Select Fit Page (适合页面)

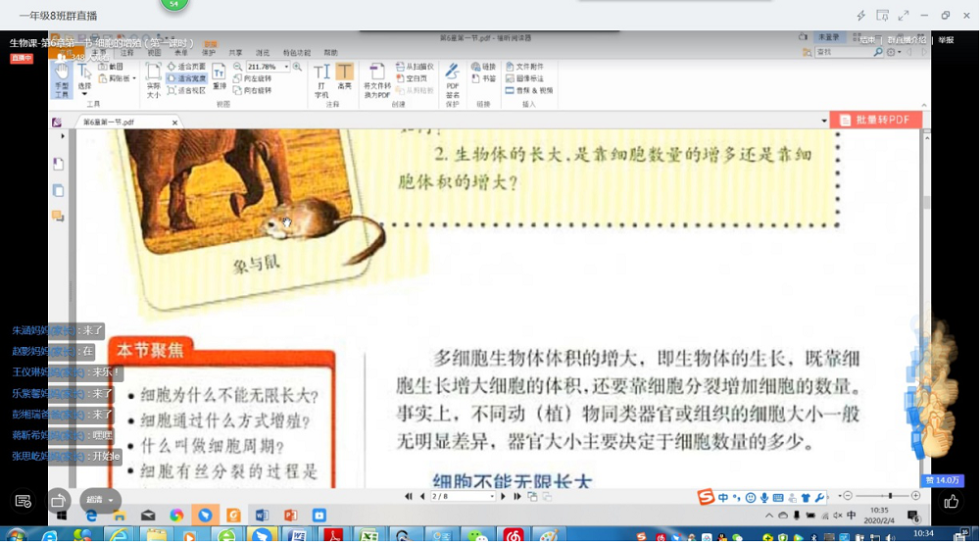pyautogui.click(x=186, y=67)
